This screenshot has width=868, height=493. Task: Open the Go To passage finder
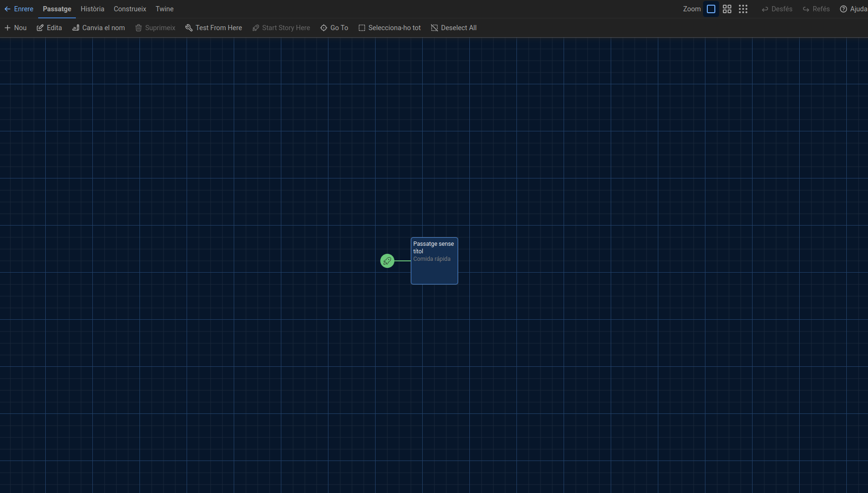point(334,28)
